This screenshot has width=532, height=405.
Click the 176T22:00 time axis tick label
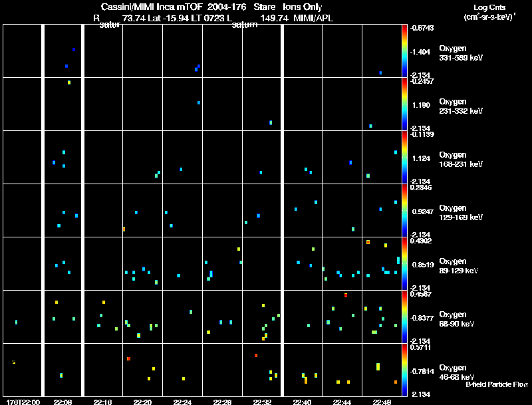click(23, 402)
